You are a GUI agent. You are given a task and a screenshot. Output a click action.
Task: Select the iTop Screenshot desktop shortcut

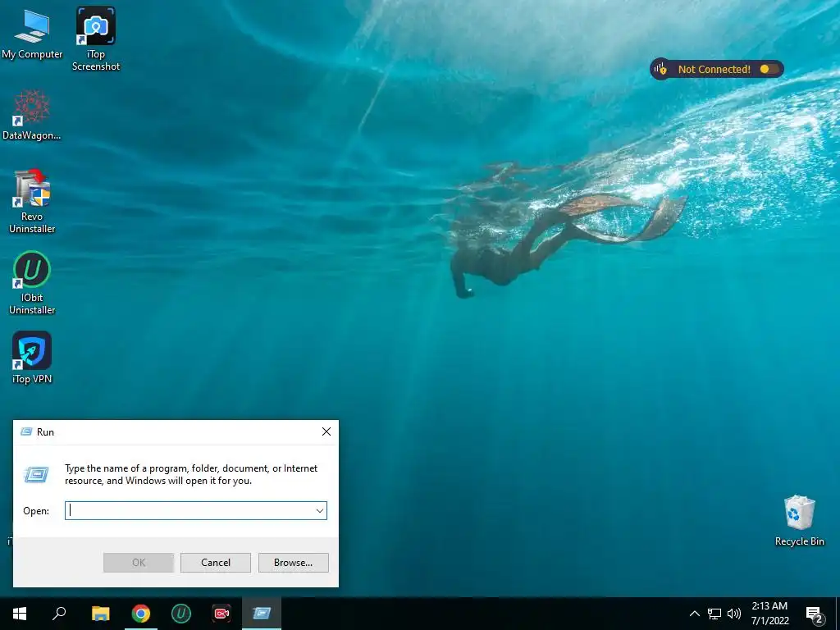(x=96, y=39)
